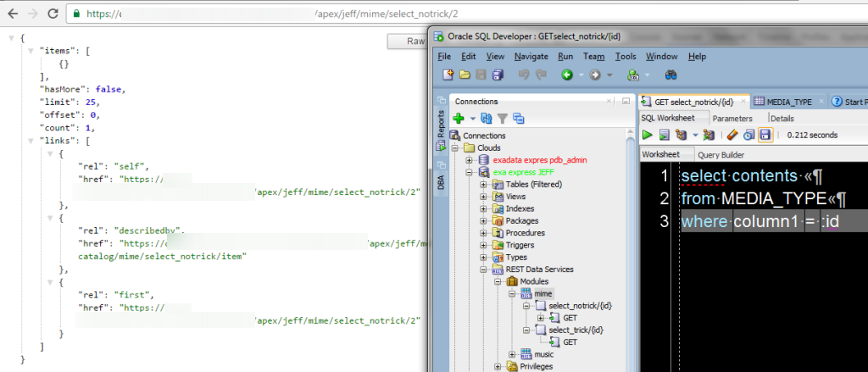Click the Schema Browser icon in Connections
Image resolution: width=868 pixels, height=372 pixels.
(518, 118)
